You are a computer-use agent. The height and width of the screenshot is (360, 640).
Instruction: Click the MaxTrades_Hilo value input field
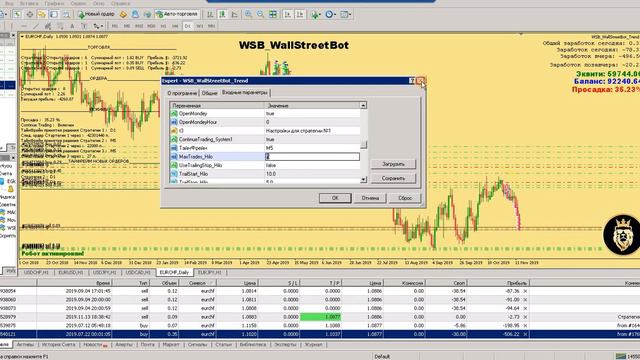[312, 157]
